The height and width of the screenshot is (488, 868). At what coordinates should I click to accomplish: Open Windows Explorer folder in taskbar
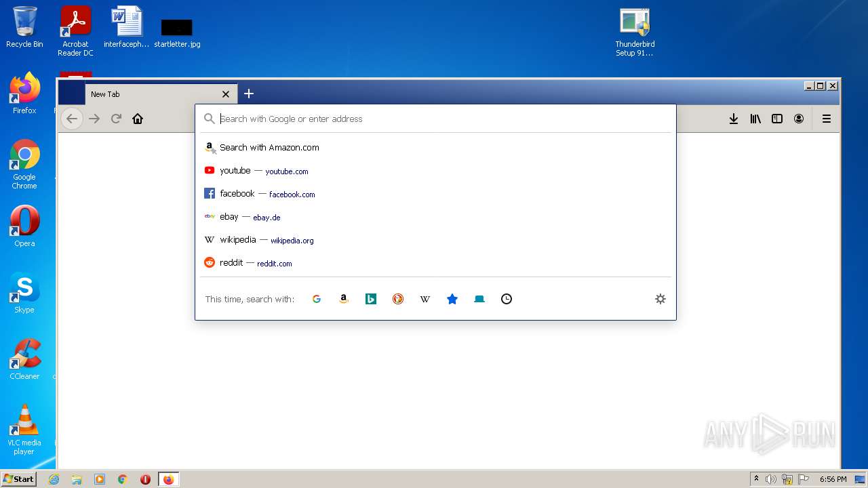coord(77,479)
